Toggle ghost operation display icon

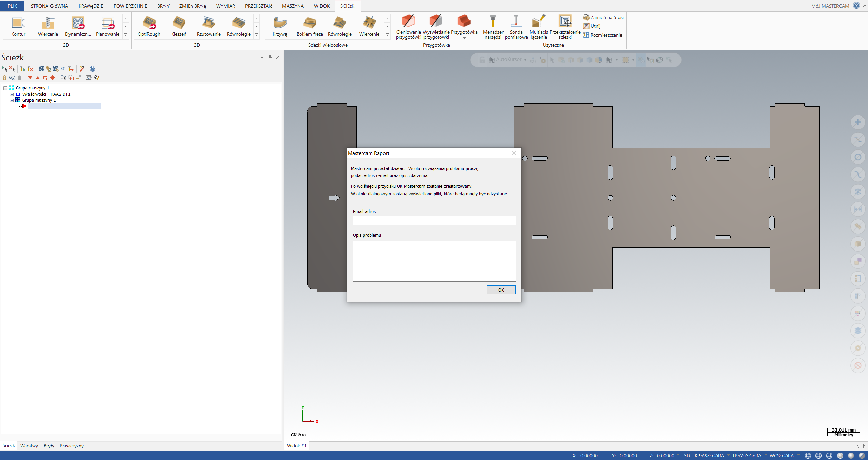[19, 78]
